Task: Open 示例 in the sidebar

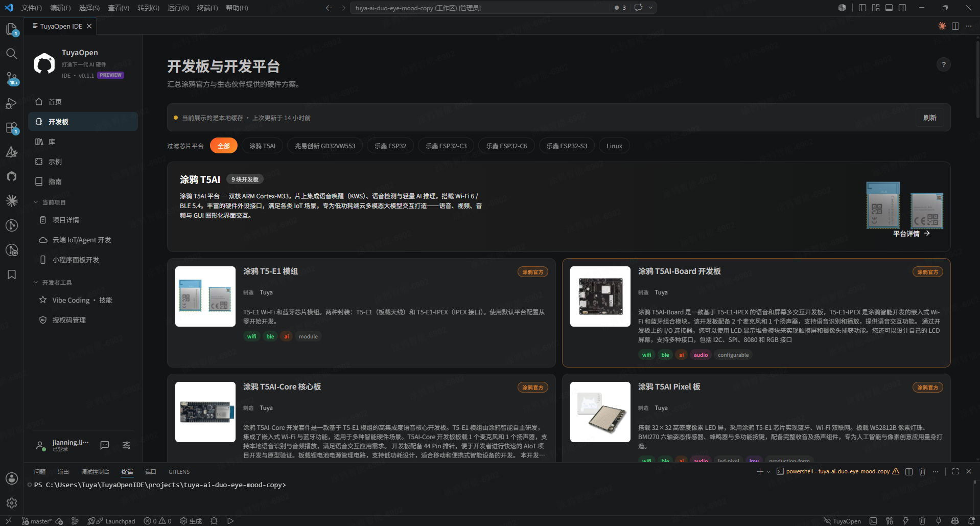Action: [x=83, y=162]
